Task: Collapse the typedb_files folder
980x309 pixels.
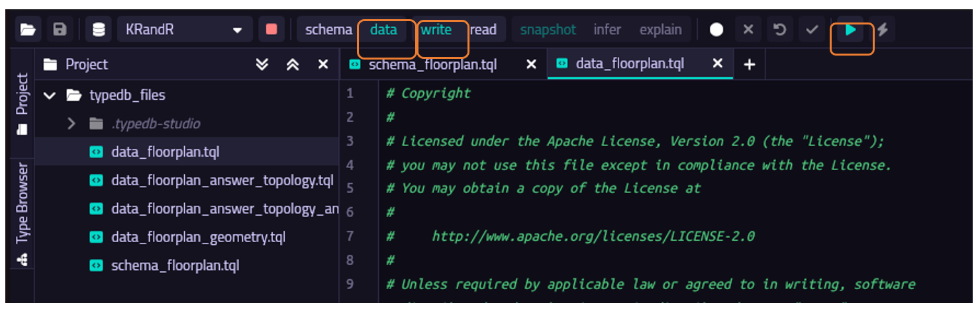Action: point(50,96)
